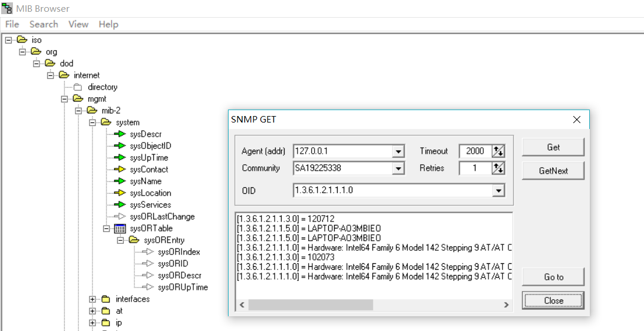Click the green arrow icon for sysName
644x331 pixels.
120,181
